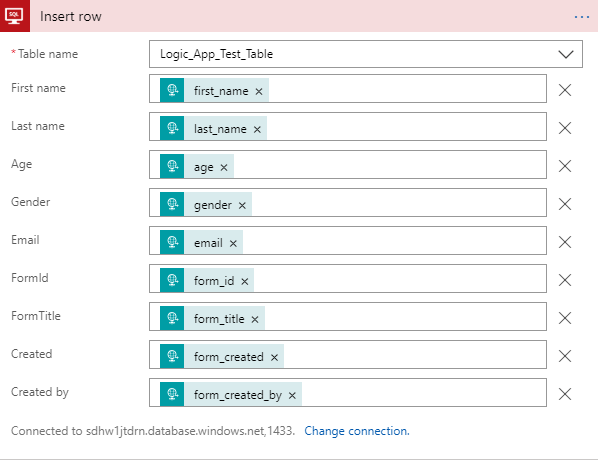The width and height of the screenshot is (598, 460).
Task: Click the SQL connector icon in header
Action: 14,16
